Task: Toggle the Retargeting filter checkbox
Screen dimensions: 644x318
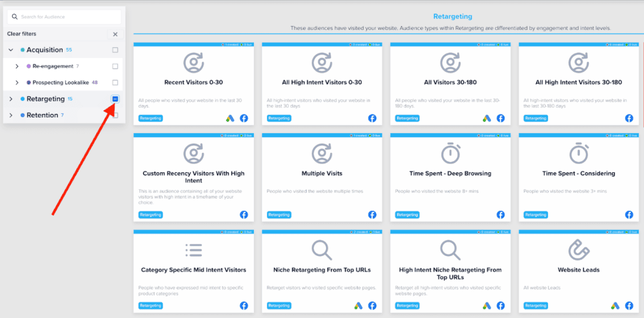Action: (x=115, y=99)
